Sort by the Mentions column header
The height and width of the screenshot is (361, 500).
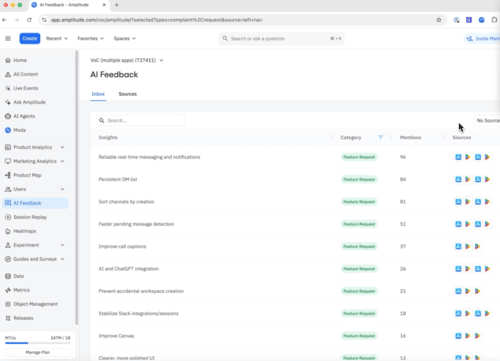[410, 137]
